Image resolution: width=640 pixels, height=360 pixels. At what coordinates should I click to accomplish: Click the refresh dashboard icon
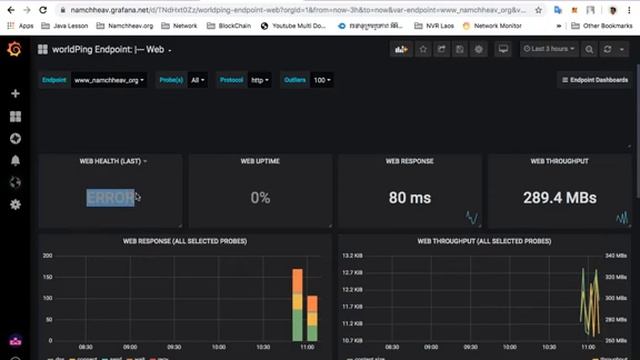point(607,49)
